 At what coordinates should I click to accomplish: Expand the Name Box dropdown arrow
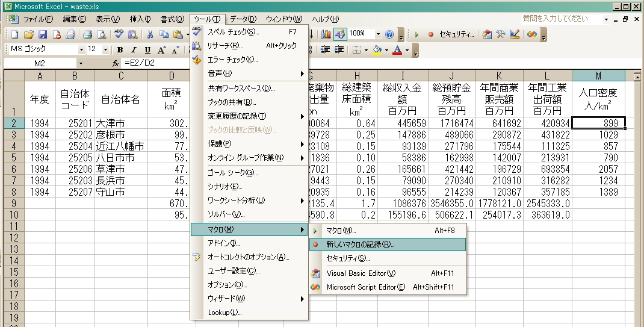pos(80,63)
